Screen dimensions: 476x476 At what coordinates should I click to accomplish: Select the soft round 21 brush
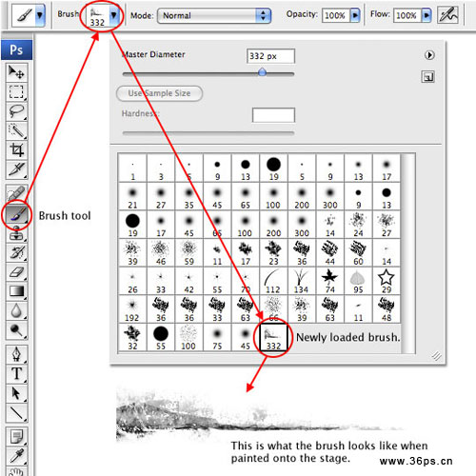coord(132,196)
